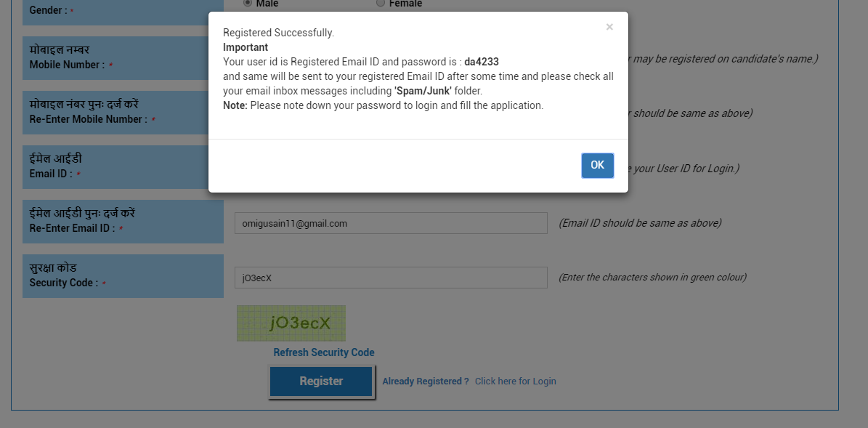Click the Email ID label cell

[122, 167]
